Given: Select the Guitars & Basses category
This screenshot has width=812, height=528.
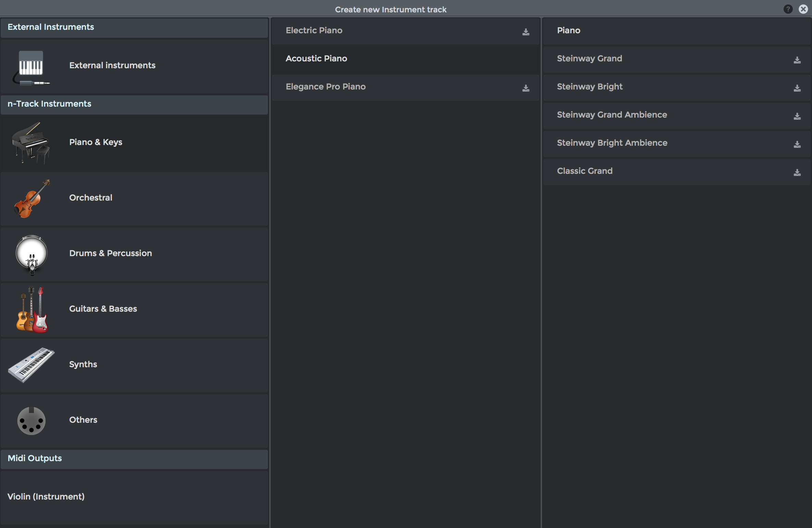Looking at the screenshot, I should (x=134, y=310).
